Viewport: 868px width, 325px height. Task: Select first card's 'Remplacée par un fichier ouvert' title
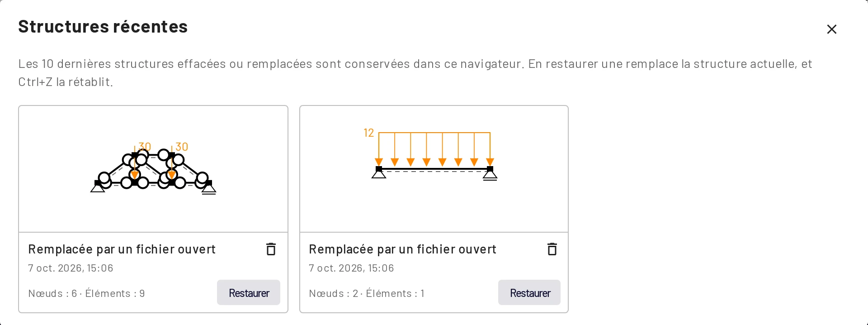click(122, 249)
